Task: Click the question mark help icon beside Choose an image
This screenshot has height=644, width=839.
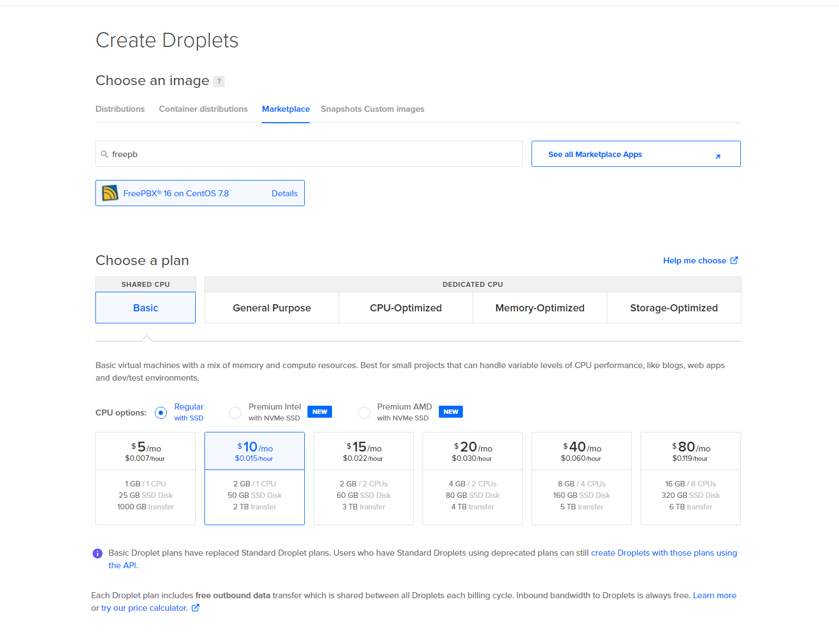Action: click(x=219, y=81)
